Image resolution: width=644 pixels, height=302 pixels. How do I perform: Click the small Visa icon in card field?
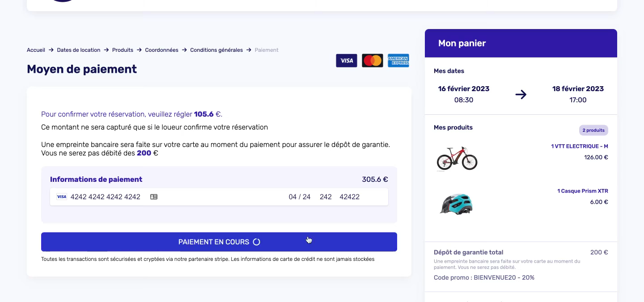tap(62, 197)
